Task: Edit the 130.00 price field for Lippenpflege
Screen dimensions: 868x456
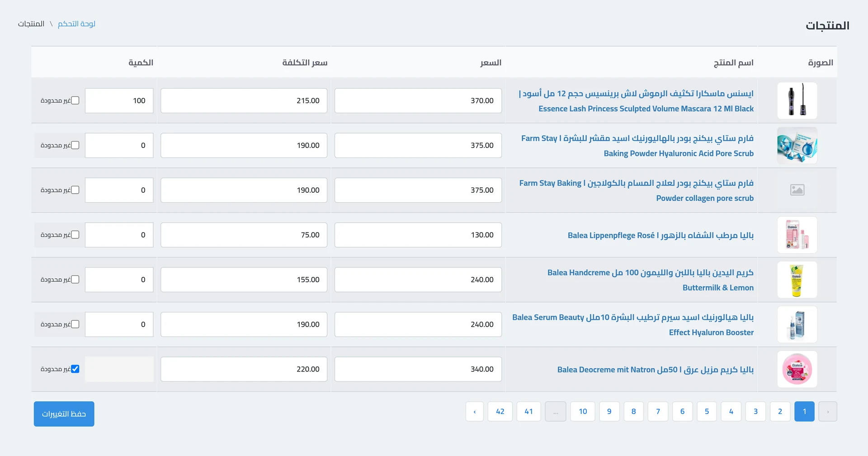Action: click(x=418, y=235)
